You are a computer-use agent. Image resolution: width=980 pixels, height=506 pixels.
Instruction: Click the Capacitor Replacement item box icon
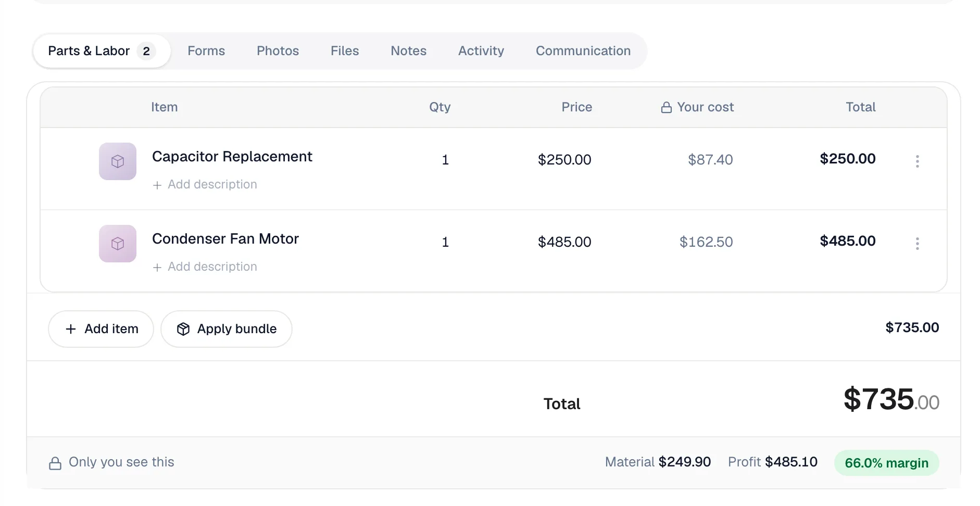point(118,161)
